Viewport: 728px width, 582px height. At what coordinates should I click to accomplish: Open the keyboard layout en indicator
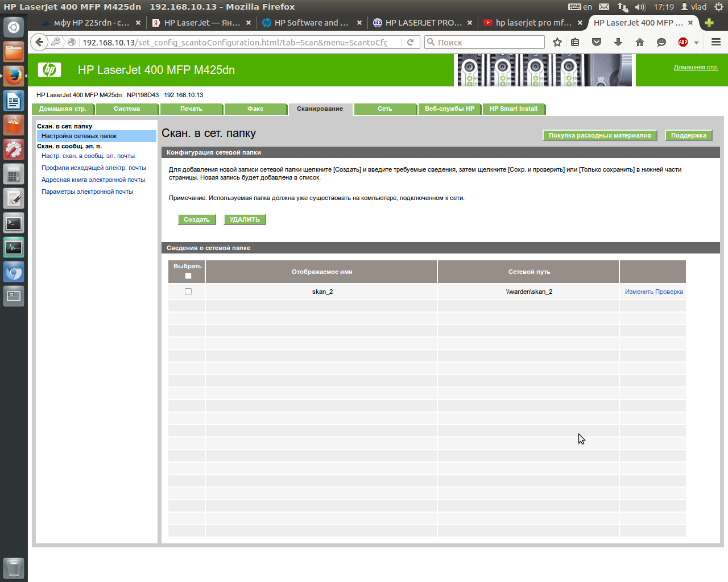pyautogui.click(x=581, y=7)
